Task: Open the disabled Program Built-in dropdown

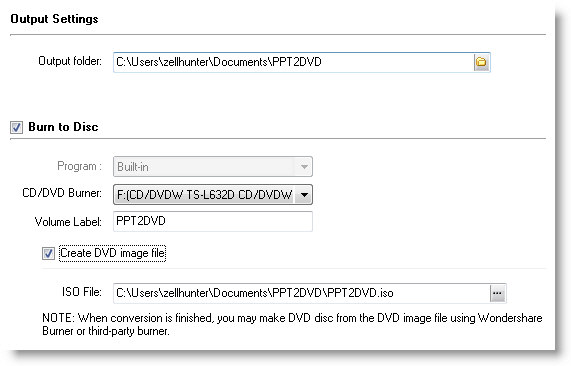Action: 213,167
